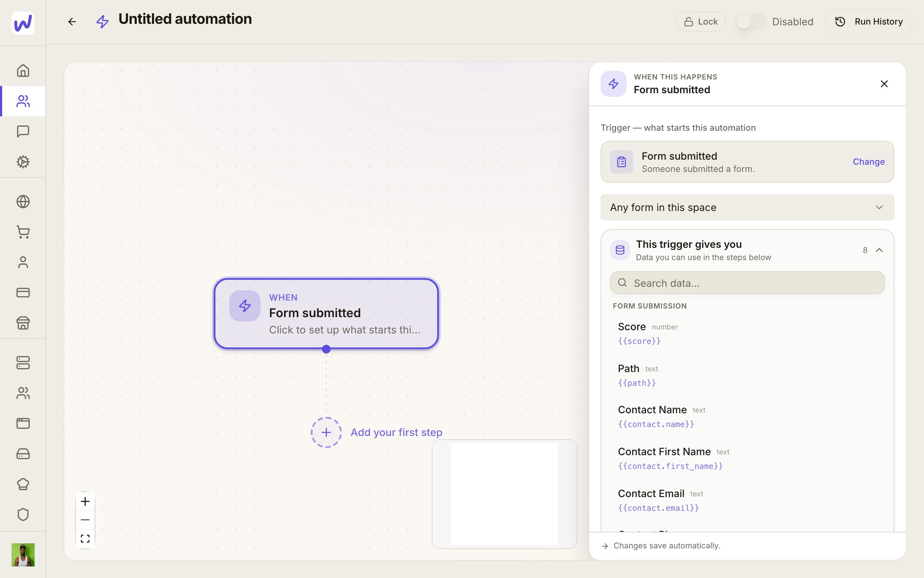This screenshot has width=924, height=578.
Task: Open the credit card icon in sidebar
Action: pyautogui.click(x=23, y=293)
